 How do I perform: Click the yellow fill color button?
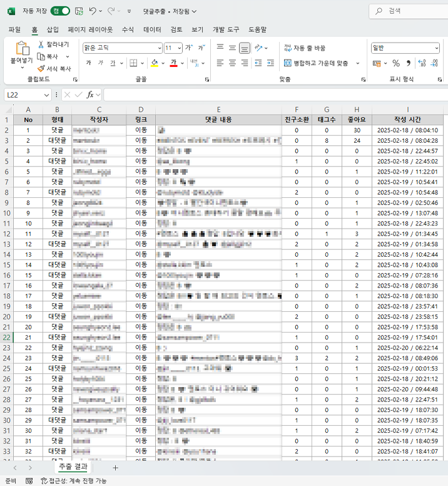154,63
